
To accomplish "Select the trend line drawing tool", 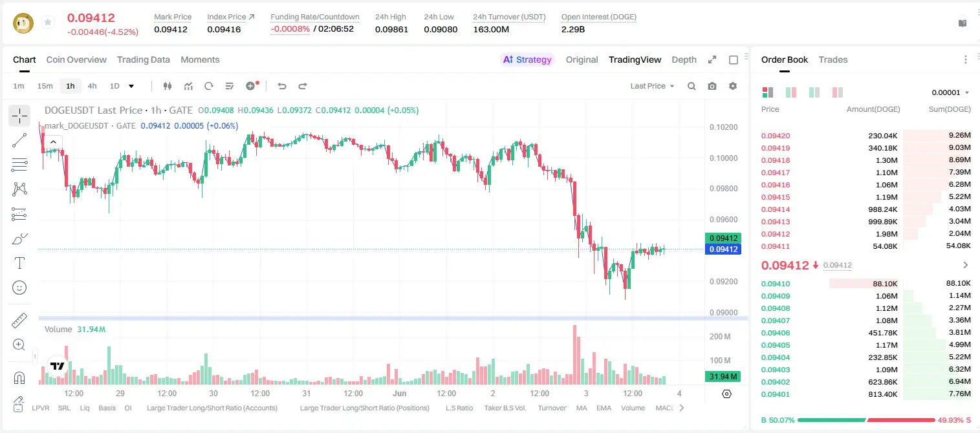I will point(19,140).
